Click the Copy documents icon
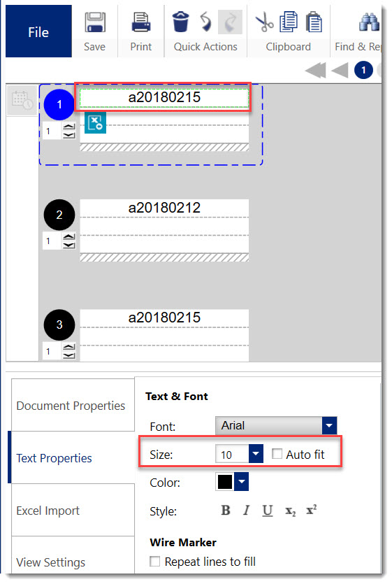392x584 pixels. [x=289, y=22]
